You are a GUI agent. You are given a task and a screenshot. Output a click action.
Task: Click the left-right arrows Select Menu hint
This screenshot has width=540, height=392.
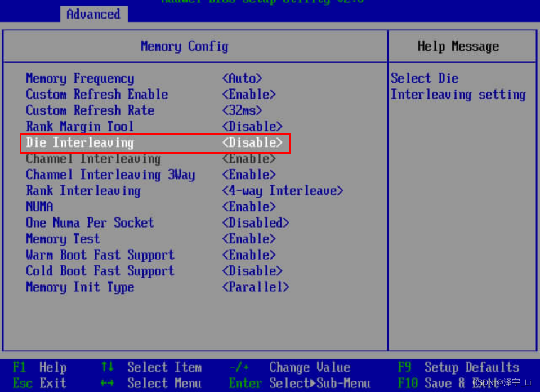pos(151,383)
